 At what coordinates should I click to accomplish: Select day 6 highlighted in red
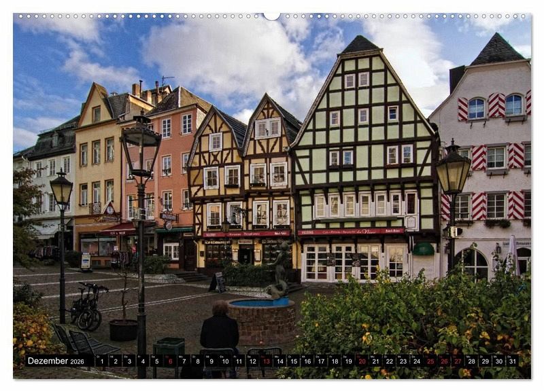(x=169, y=361)
